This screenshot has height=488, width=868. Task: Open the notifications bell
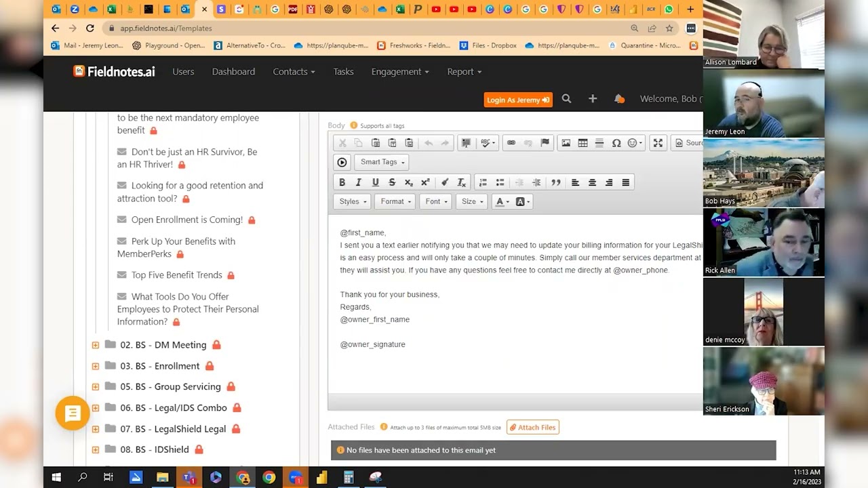pyautogui.click(x=619, y=99)
